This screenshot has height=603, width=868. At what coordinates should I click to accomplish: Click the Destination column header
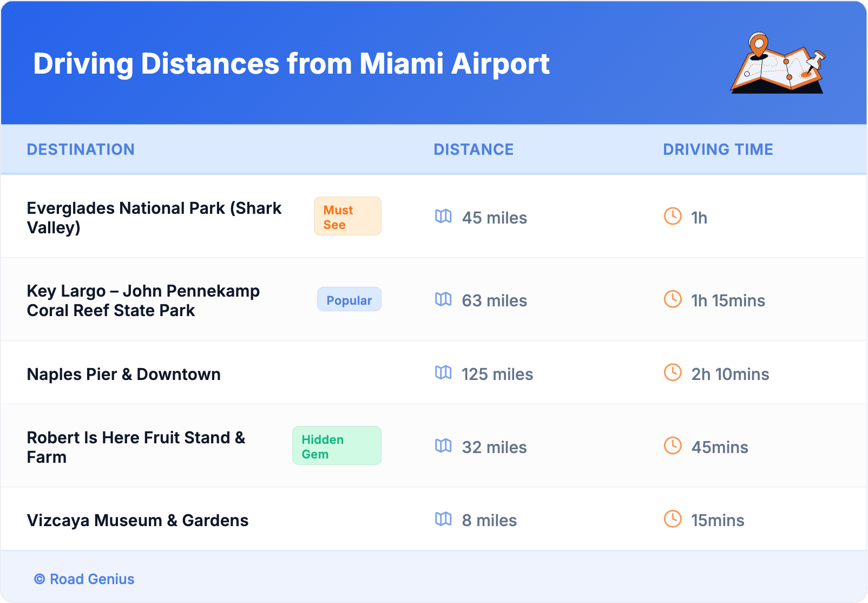(81, 149)
